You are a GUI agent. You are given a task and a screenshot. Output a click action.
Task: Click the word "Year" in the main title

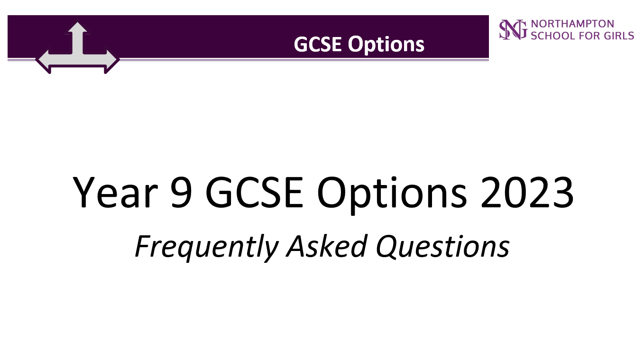(x=115, y=193)
